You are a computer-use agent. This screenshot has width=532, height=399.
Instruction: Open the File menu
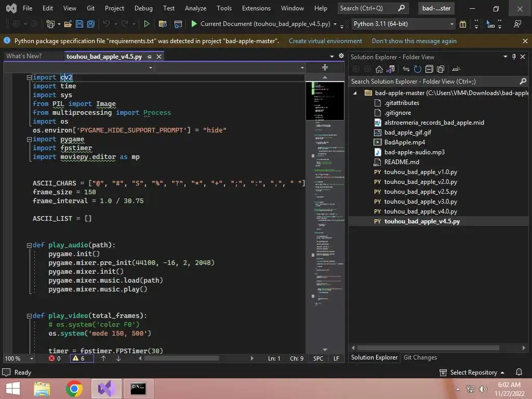28,8
